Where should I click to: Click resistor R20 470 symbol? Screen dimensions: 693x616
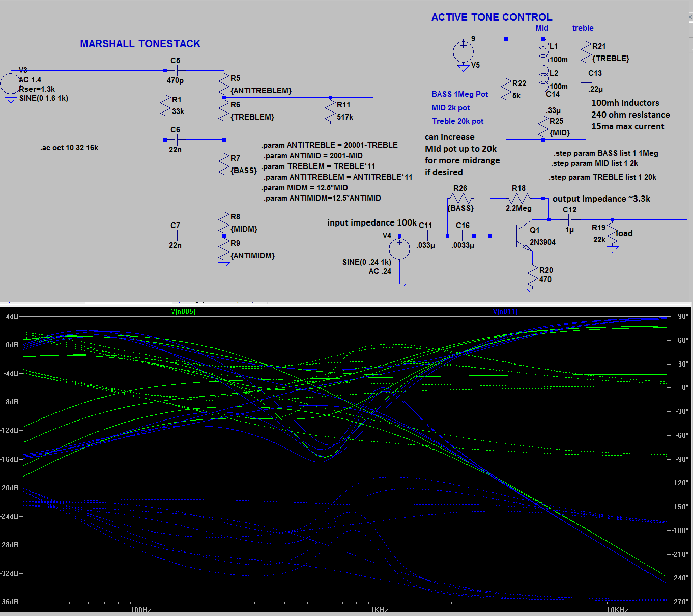pos(533,276)
